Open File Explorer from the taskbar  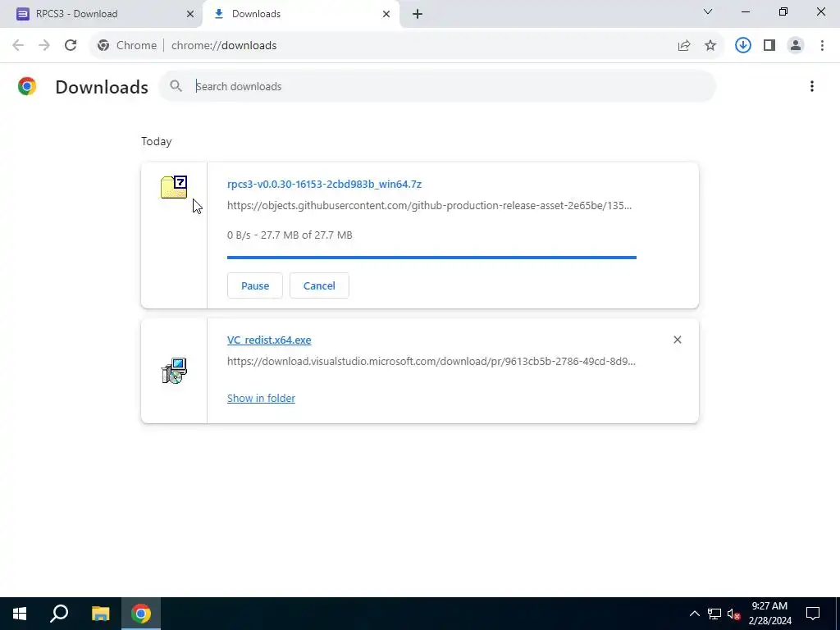[100, 614]
